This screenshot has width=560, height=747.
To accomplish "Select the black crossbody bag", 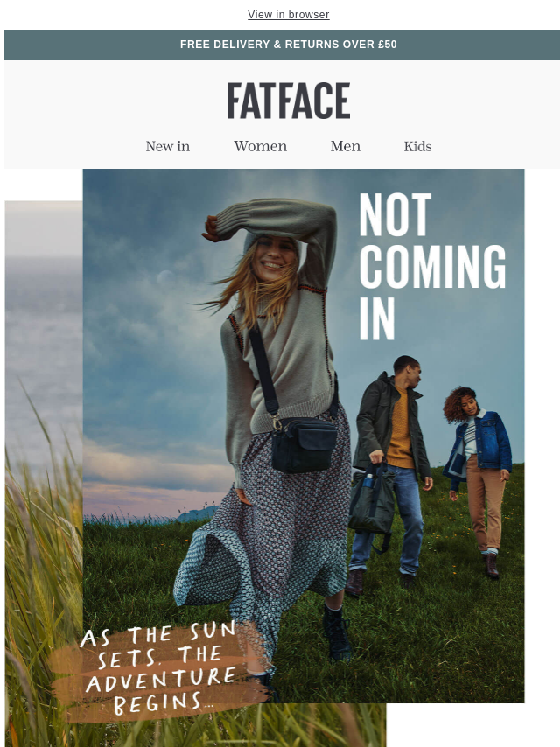I will [304, 444].
